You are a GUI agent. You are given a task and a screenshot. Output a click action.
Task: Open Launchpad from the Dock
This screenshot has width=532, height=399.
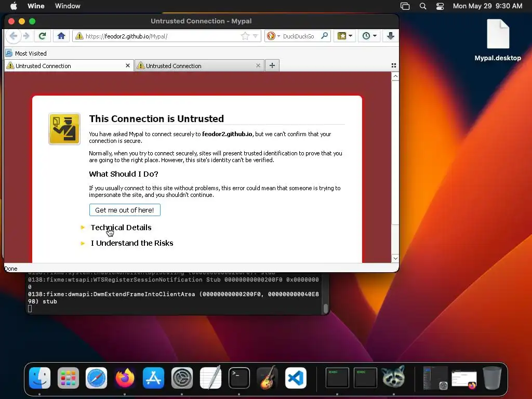pos(68,378)
